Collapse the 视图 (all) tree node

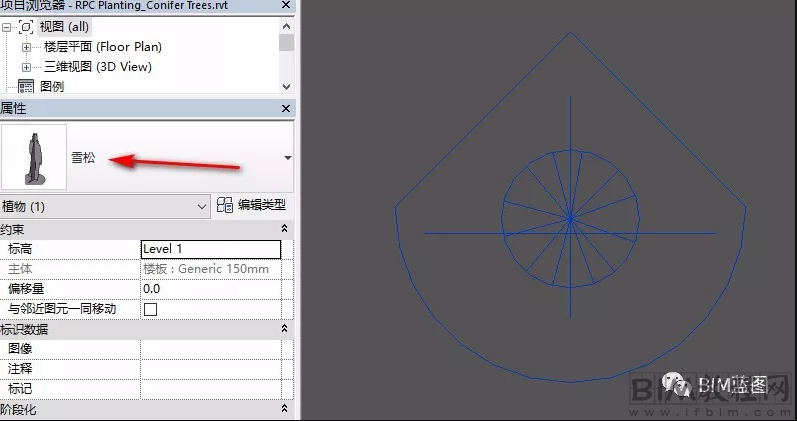point(8,26)
